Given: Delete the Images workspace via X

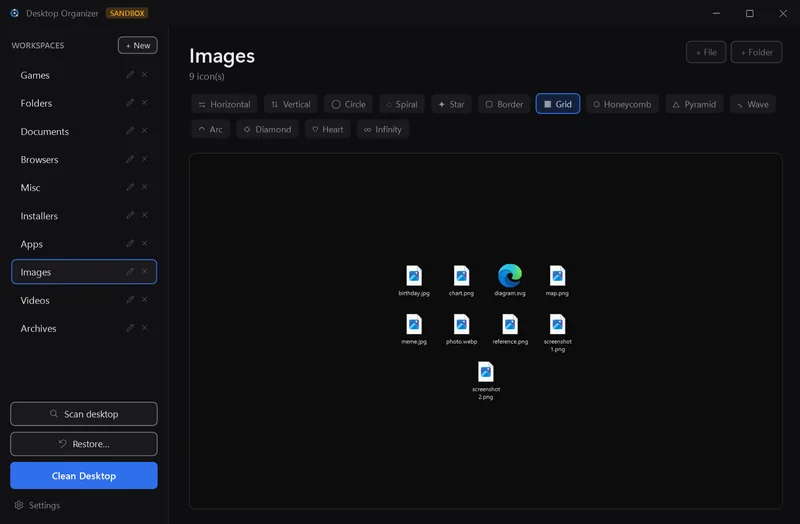Looking at the screenshot, I should point(144,271).
